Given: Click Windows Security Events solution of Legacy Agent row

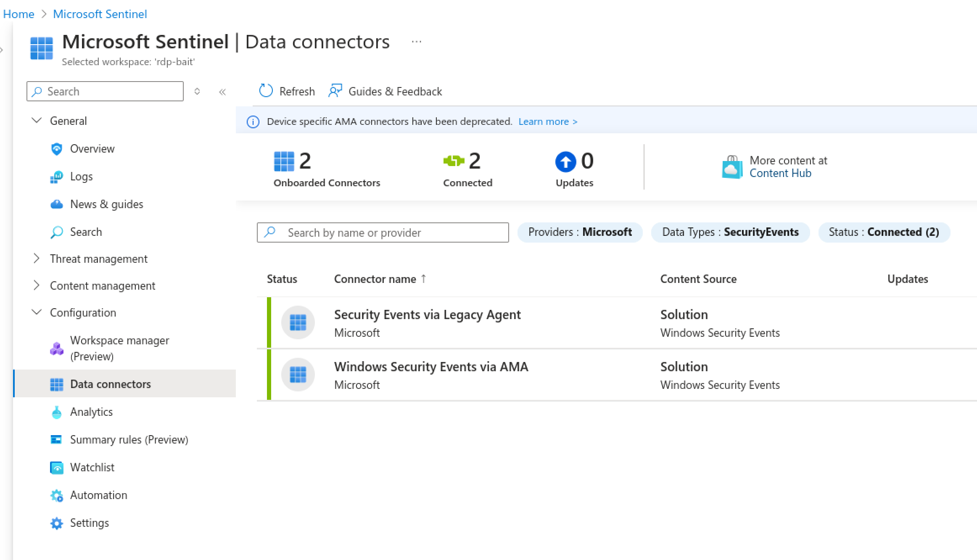Looking at the screenshot, I should coord(720,333).
